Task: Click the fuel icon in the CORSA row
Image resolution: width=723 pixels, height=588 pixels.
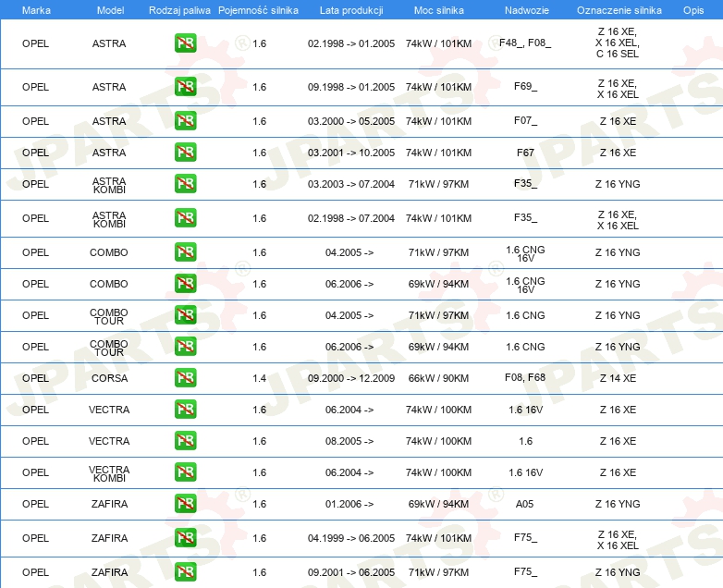Action: [185, 377]
